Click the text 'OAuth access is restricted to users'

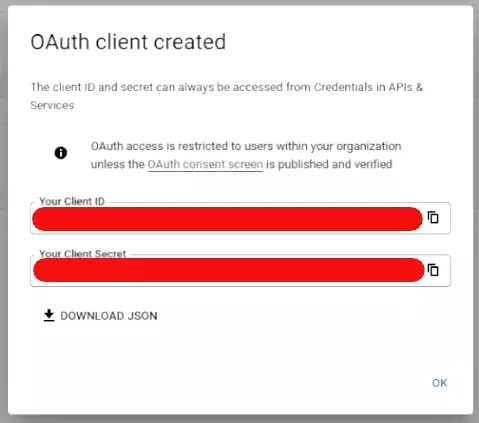[x=182, y=146]
